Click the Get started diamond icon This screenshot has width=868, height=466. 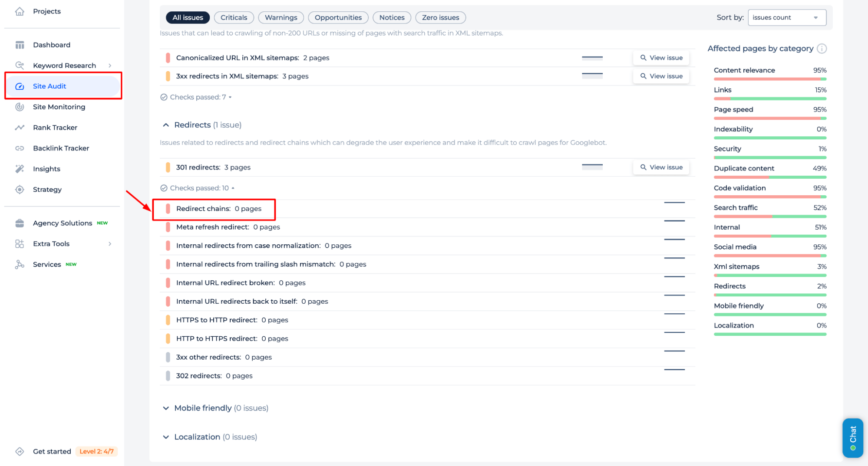coord(20,451)
